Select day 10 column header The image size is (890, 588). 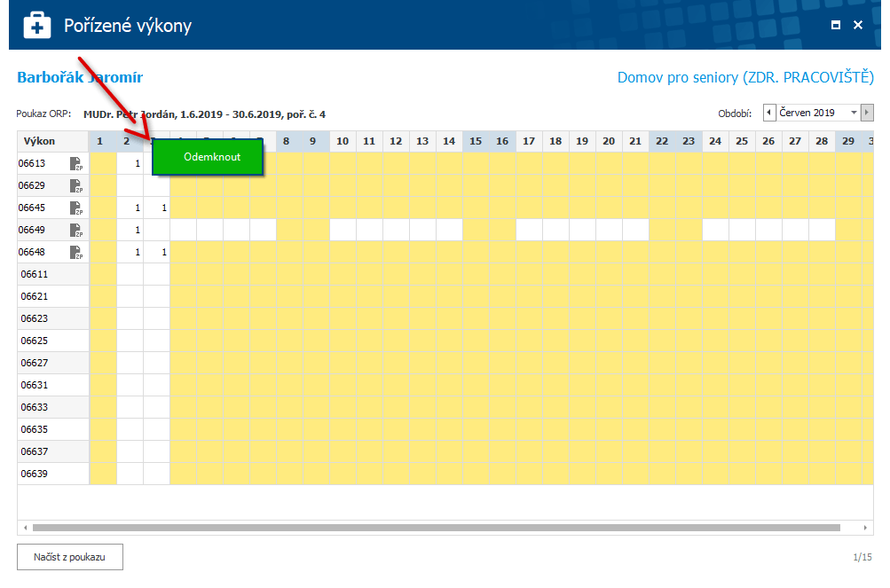343,141
